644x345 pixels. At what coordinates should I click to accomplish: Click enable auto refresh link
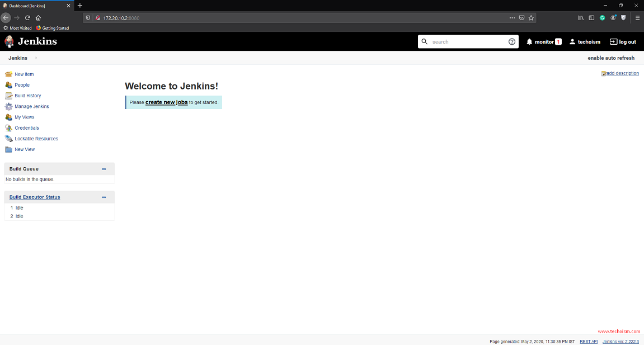[611, 58]
